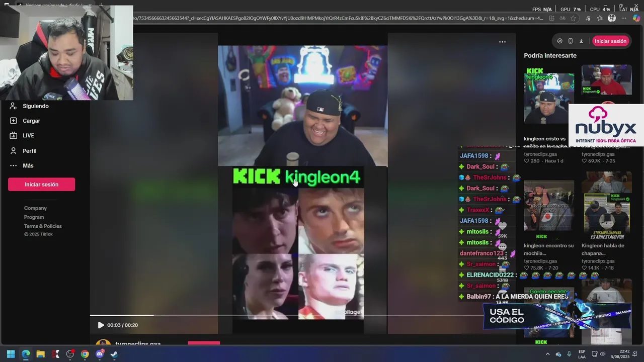Open the Cargar upload sidebar item
Image resolution: width=644 pixels, height=362 pixels.
(x=25, y=121)
